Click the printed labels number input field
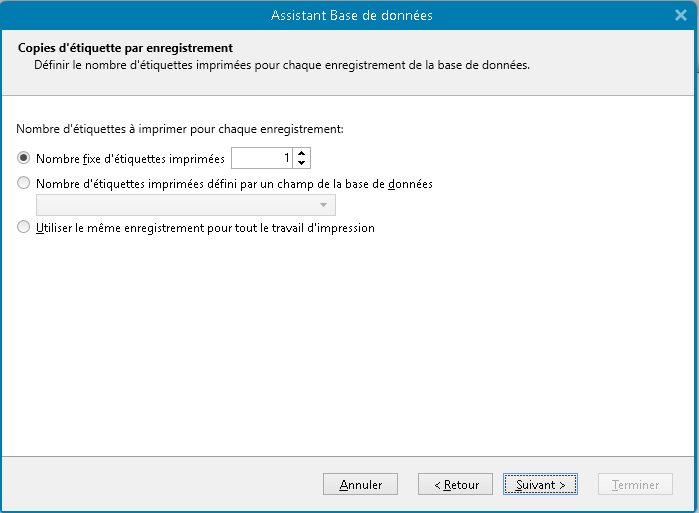 click(262, 158)
